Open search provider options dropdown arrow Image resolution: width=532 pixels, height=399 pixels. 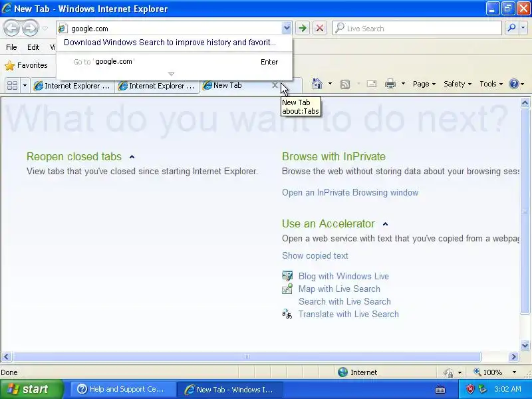point(523,28)
